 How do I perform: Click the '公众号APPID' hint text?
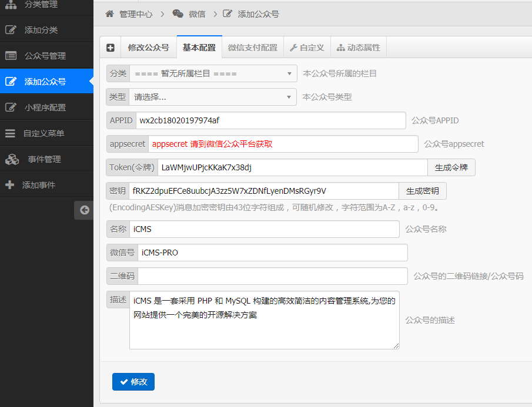click(x=435, y=120)
